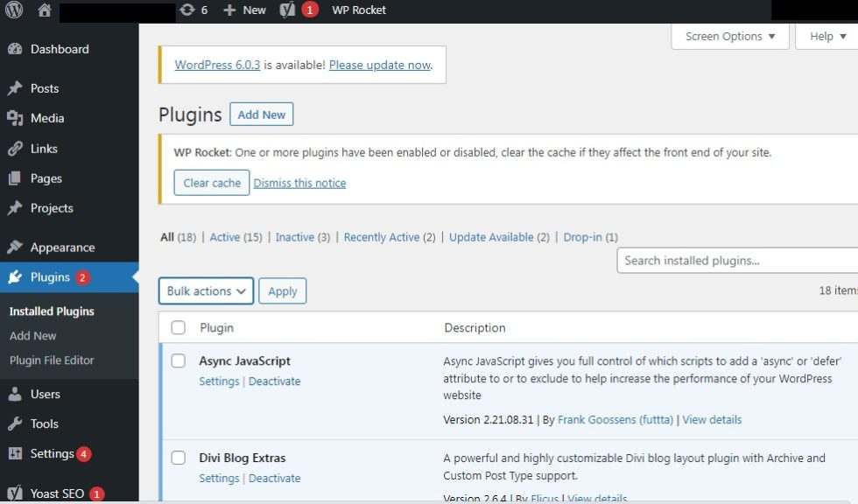The height and width of the screenshot is (504, 858).
Task: Click the Appearance paintbrush icon
Action: coord(15,248)
